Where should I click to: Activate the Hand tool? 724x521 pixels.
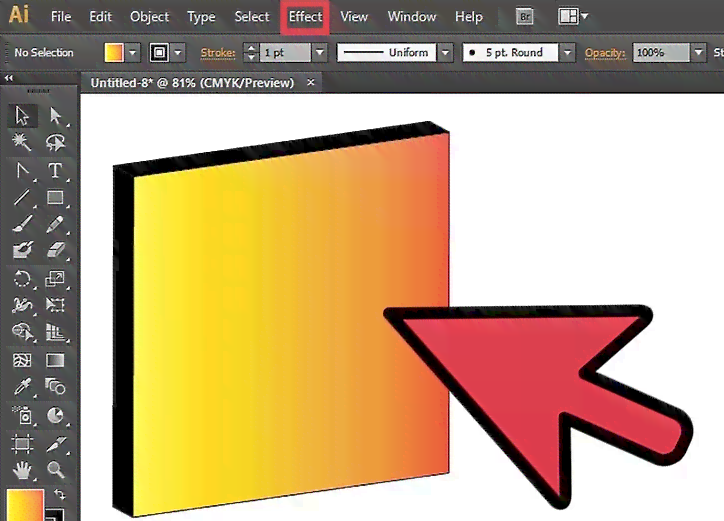tap(22, 470)
